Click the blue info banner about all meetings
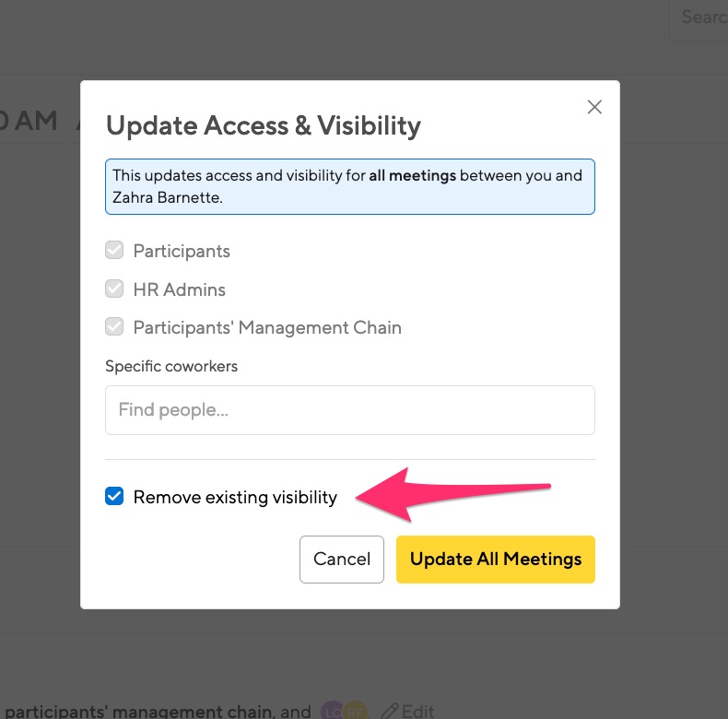 (x=349, y=187)
